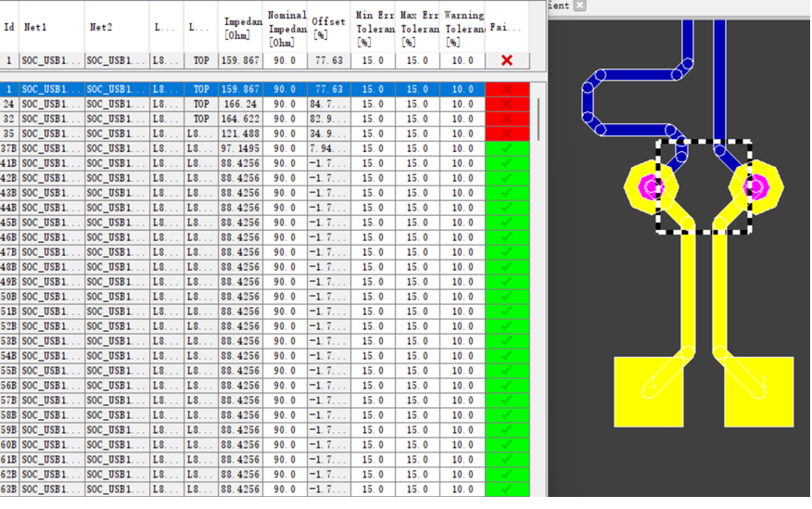Close the layout view tab with X button
This screenshot has height=509, width=812.
[x=579, y=6]
